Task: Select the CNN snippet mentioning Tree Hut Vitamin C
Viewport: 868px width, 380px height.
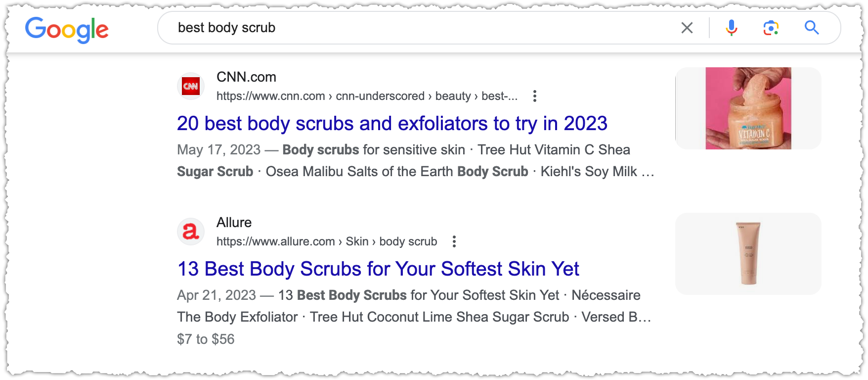Action: (416, 161)
